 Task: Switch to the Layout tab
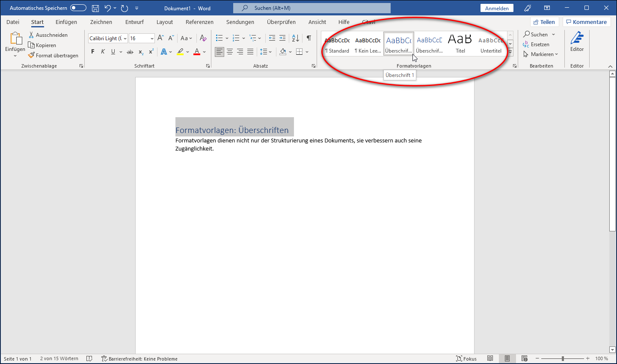(x=165, y=22)
